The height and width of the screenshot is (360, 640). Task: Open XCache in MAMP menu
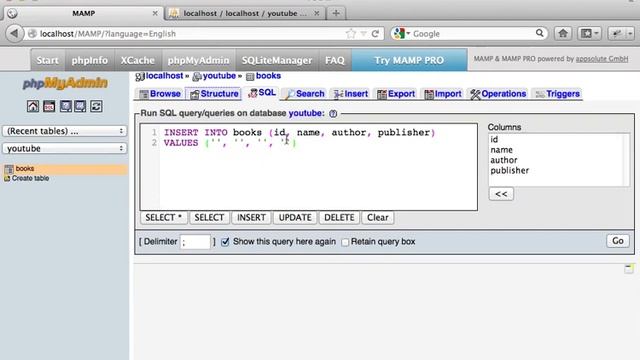(138, 60)
